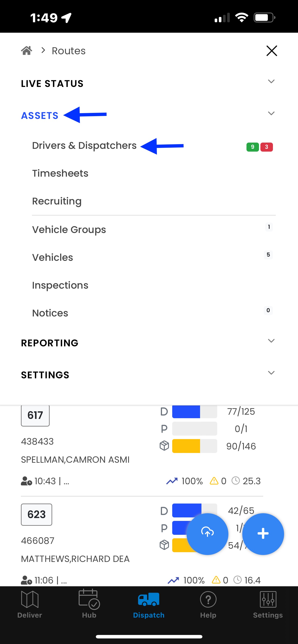The width and height of the screenshot is (298, 644).
Task: Open Drivers & Dispatchers menu item
Action: pos(84,146)
